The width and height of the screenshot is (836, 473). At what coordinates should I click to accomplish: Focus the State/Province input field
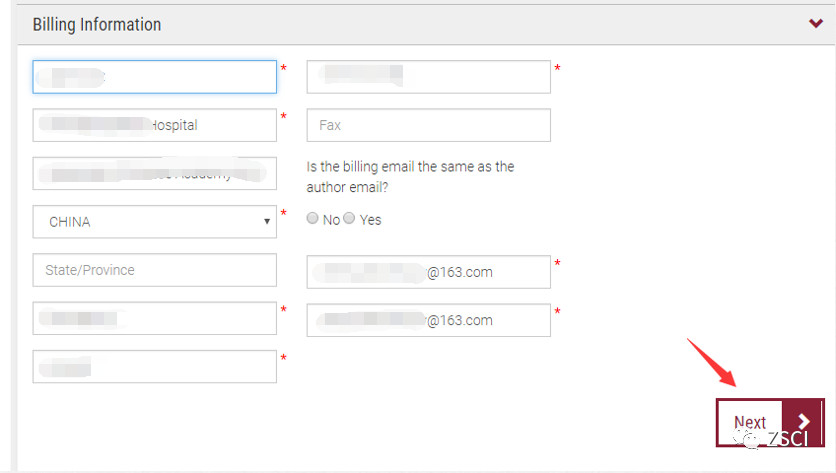coord(154,270)
